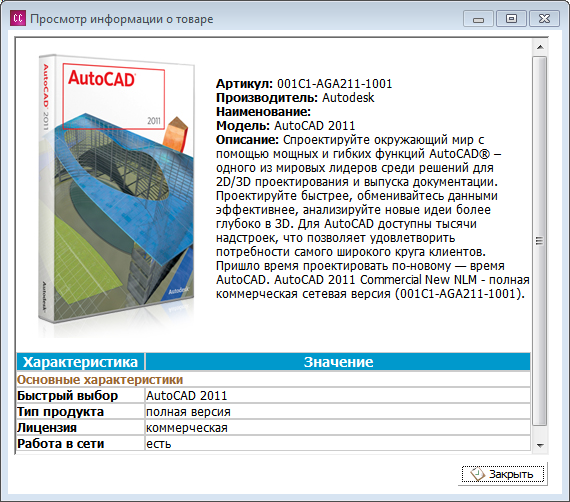
Task: Click the application icon in the title bar
Action: pyautogui.click(x=18, y=18)
